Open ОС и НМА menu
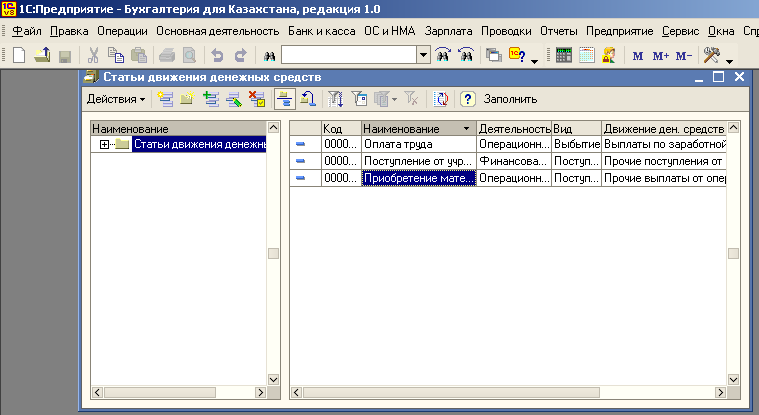 coord(390,31)
